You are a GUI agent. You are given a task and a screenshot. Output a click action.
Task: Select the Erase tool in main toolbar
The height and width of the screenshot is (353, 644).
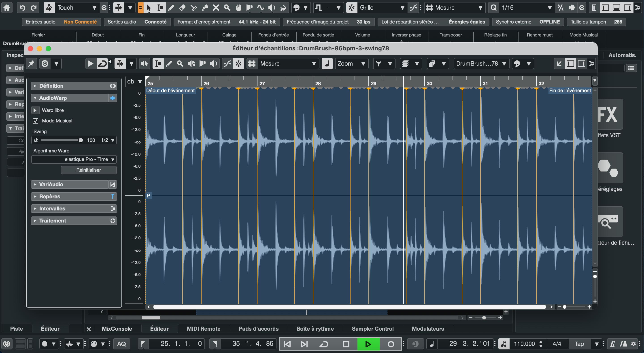[x=182, y=8]
